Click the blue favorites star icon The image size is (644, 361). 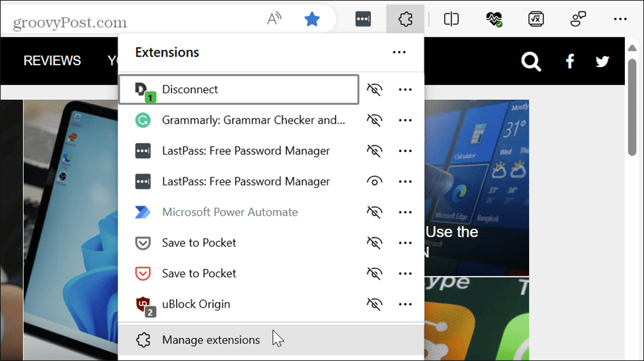(x=312, y=19)
